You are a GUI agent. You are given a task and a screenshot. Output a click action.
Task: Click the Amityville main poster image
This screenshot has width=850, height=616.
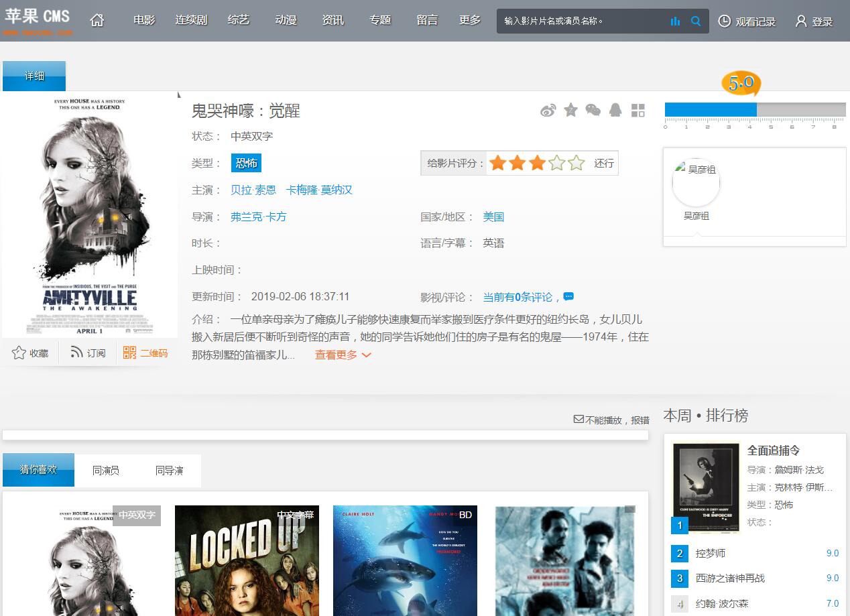point(90,214)
